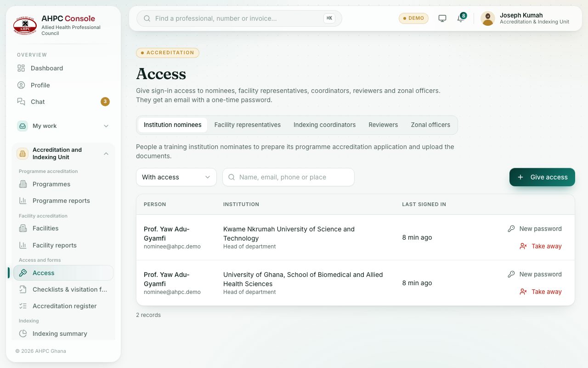Click the Profile person icon
Image resolution: width=588 pixels, height=368 pixels.
(21, 85)
